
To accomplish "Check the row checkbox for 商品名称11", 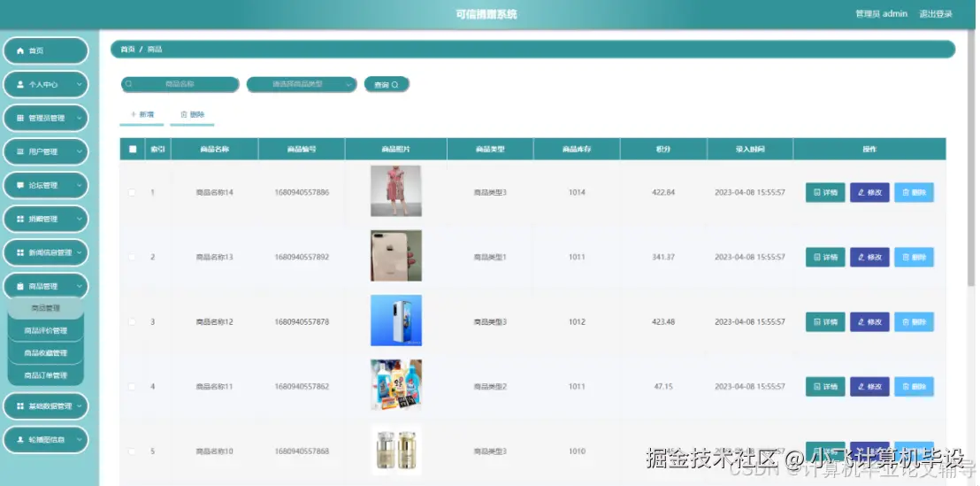I will pyautogui.click(x=132, y=387).
